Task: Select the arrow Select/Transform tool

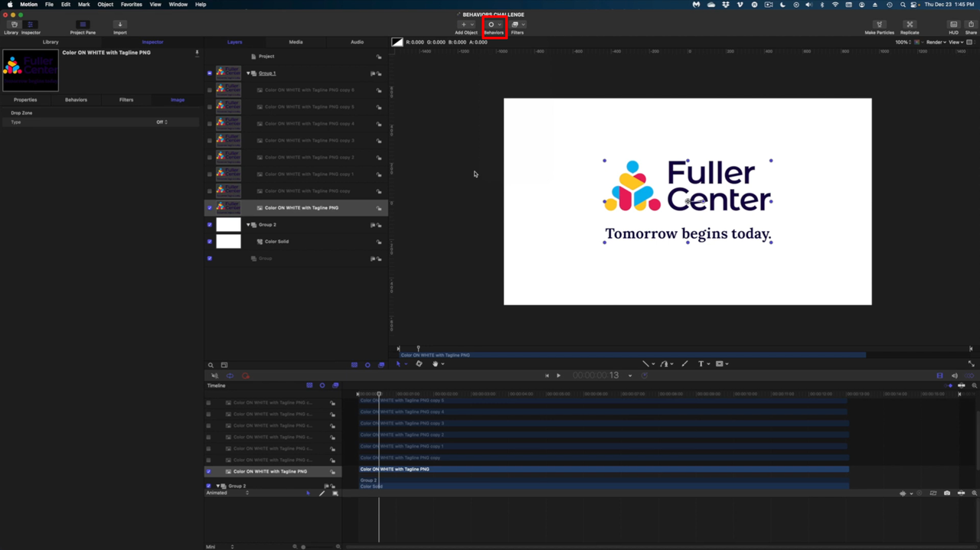Action: [398, 364]
